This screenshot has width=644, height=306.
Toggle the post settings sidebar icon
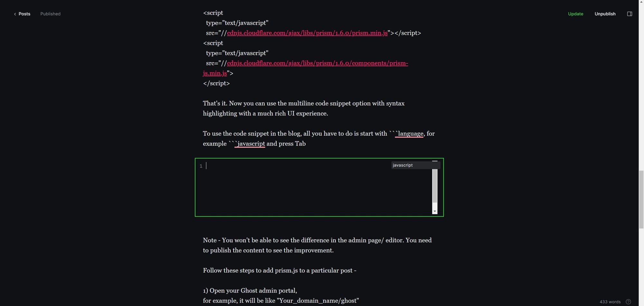tap(630, 14)
